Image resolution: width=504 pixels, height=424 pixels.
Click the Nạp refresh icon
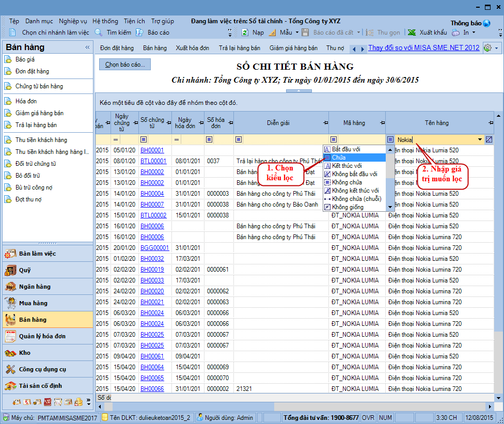pos(245,33)
